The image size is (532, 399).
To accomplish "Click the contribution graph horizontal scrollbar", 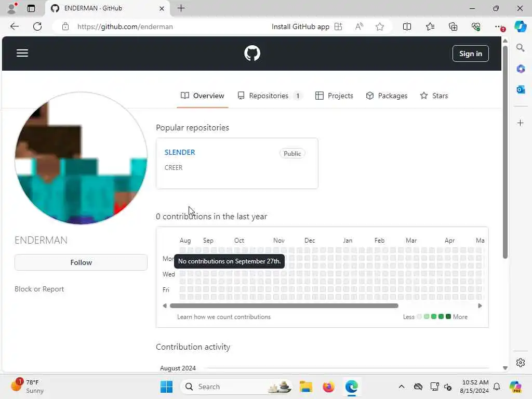I will 284,305.
